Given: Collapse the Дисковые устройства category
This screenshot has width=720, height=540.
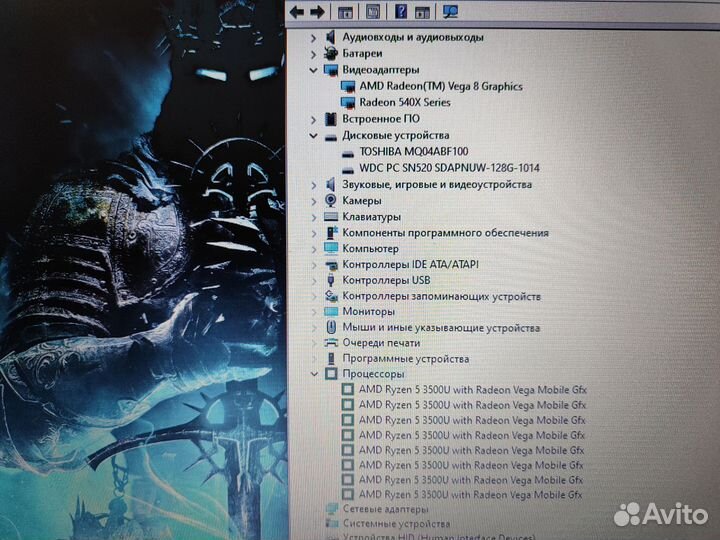Looking at the screenshot, I should (x=314, y=135).
